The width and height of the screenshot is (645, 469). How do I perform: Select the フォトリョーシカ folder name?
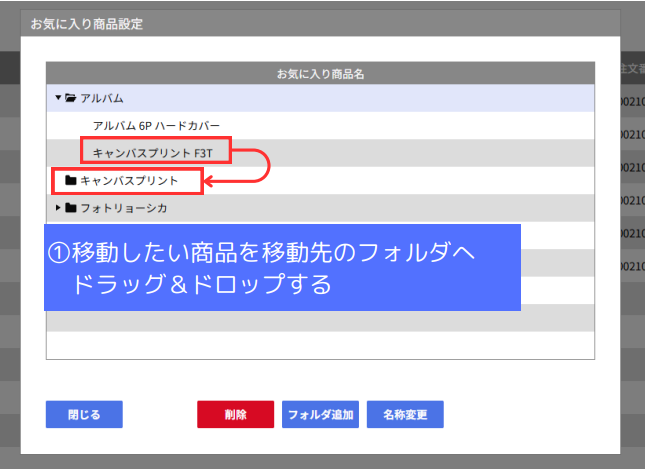click(123, 208)
